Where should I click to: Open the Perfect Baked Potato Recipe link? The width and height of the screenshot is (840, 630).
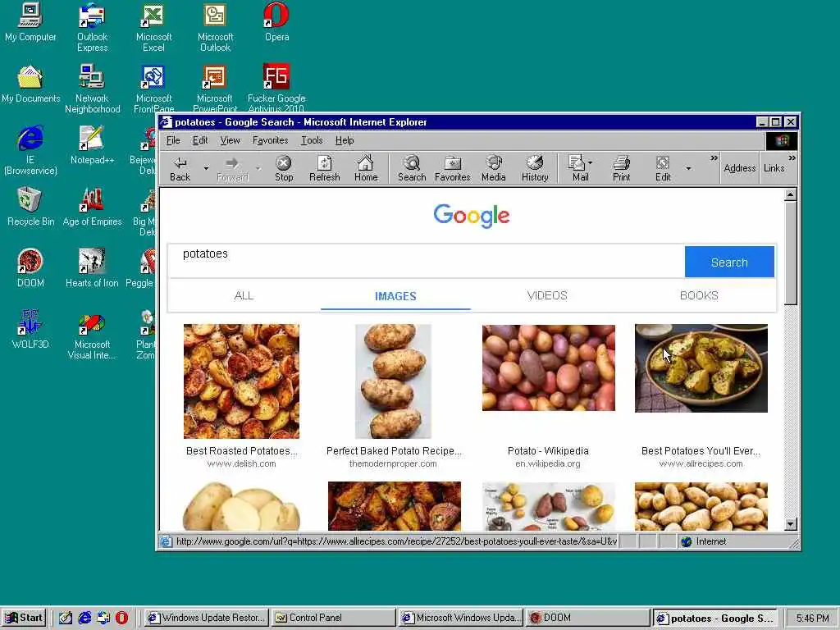point(394,451)
